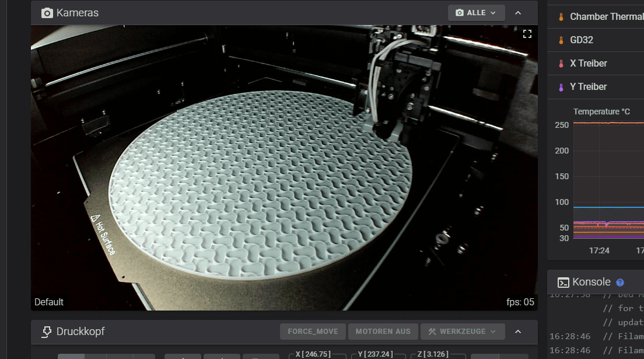
Task: Click the Y Treiber thermometer icon
Action: (561, 87)
